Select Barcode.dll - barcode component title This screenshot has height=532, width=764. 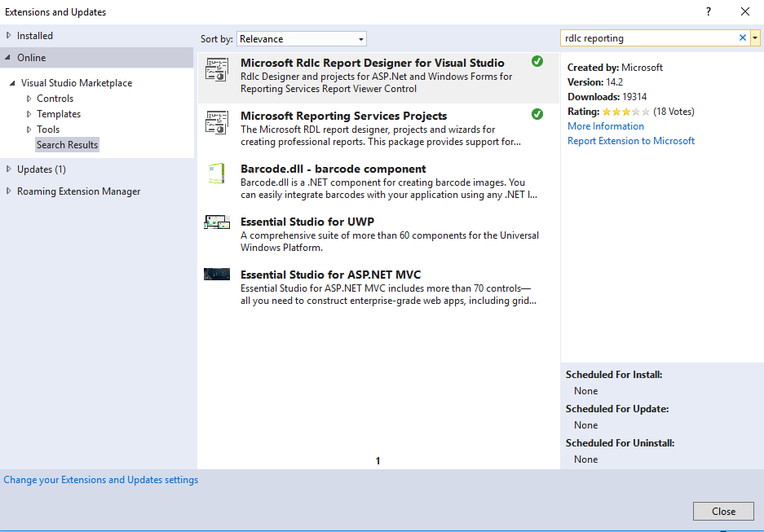pos(333,169)
